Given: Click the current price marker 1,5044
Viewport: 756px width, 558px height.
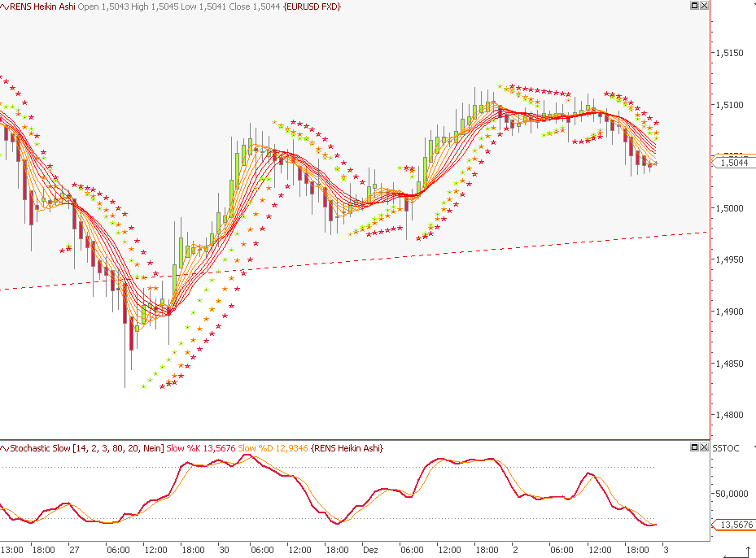Looking at the screenshot, I should [x=734, y=163].
